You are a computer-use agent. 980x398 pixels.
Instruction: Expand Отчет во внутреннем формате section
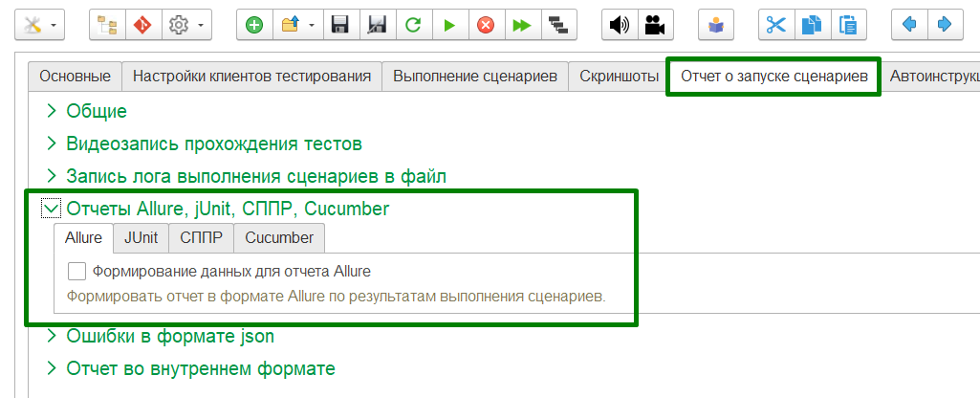[x=52, y=368]
